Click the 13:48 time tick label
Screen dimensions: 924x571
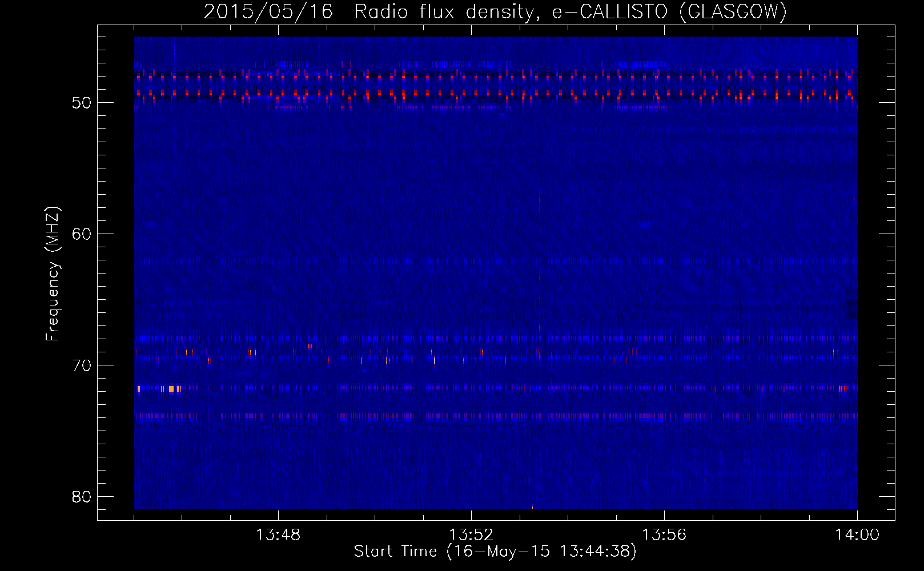[278, 535]
